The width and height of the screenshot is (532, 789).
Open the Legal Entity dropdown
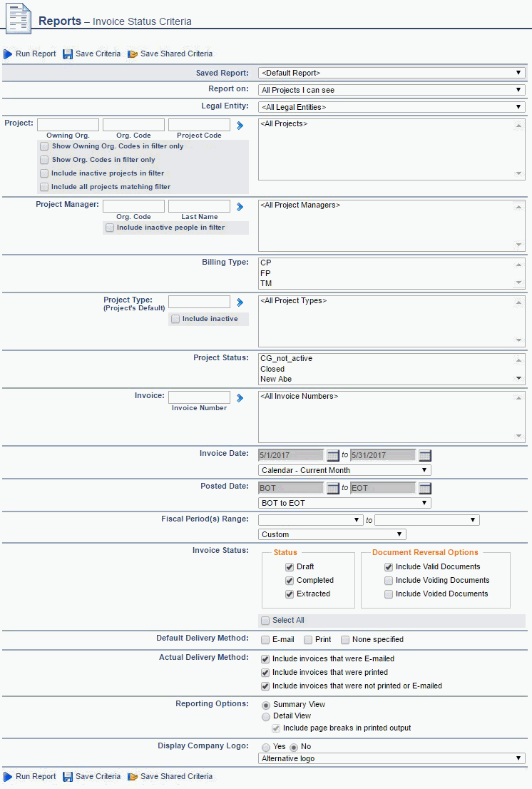pos(392,107)
